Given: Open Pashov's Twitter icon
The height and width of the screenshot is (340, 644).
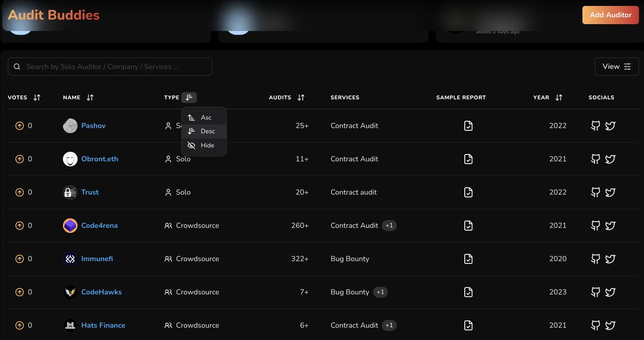Looking at the screenshot, I should [610, 126].
